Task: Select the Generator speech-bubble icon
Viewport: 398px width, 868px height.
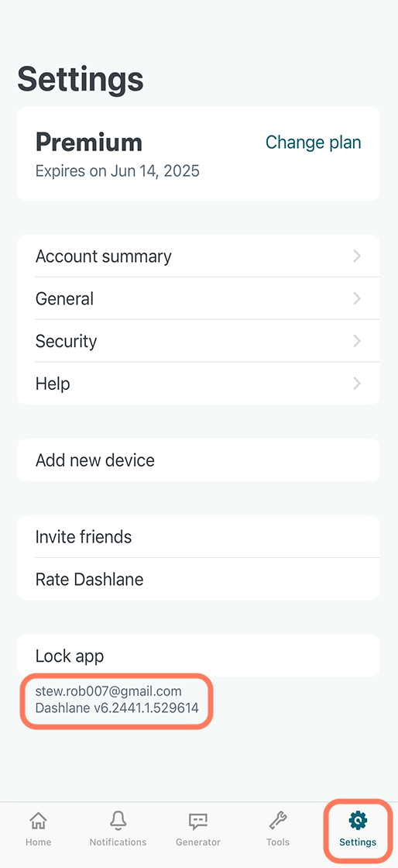Action: tap(198, 821)
